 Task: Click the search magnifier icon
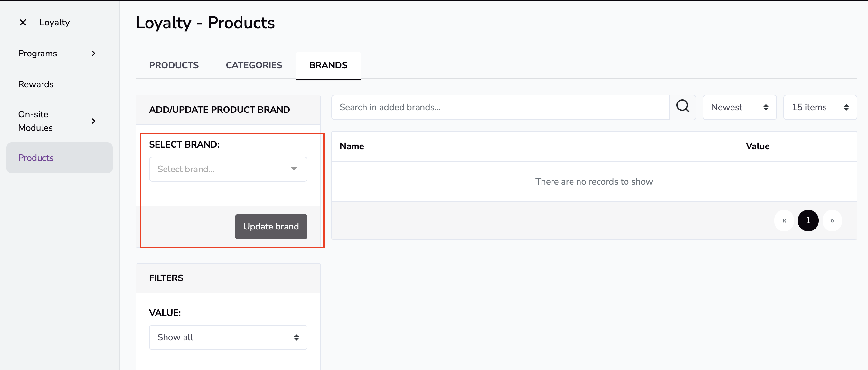[682, 107]
